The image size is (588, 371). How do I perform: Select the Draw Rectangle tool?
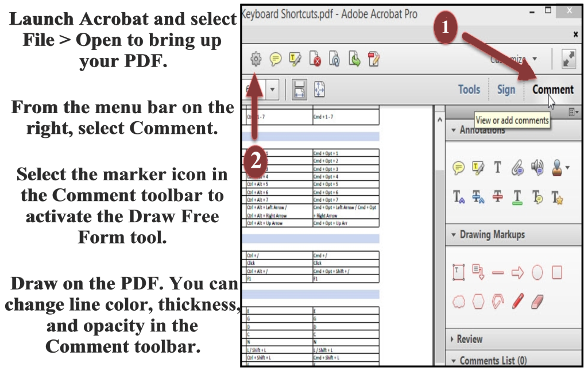click(x=557, y=273)
